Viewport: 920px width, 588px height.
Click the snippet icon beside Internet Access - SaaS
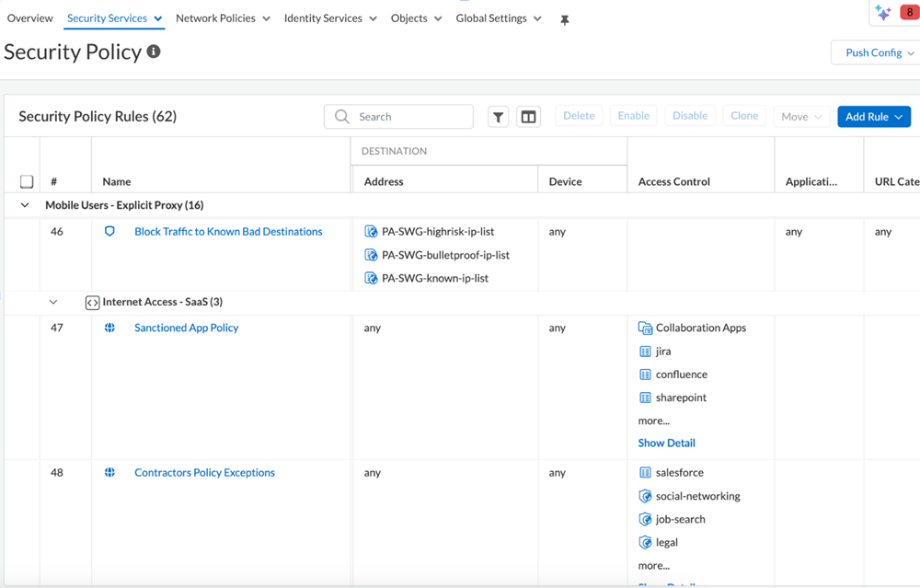point(92,303)
